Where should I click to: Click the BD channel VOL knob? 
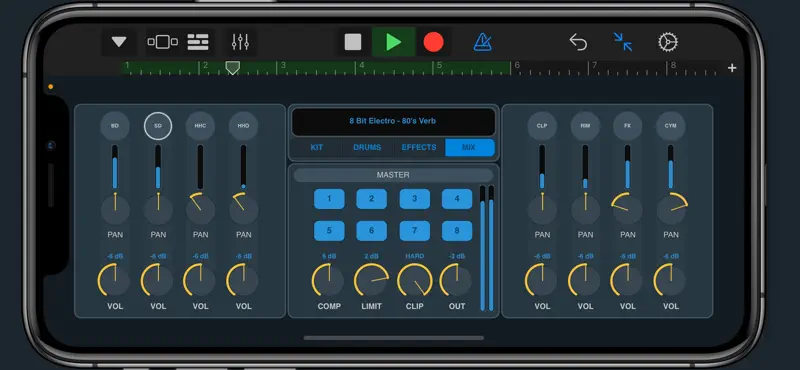tap(115, 280)
